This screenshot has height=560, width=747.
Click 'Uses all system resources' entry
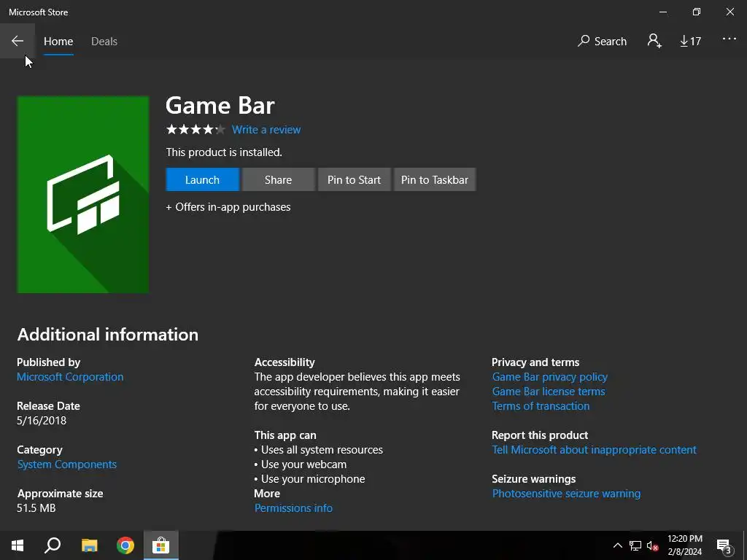point(318,450)
